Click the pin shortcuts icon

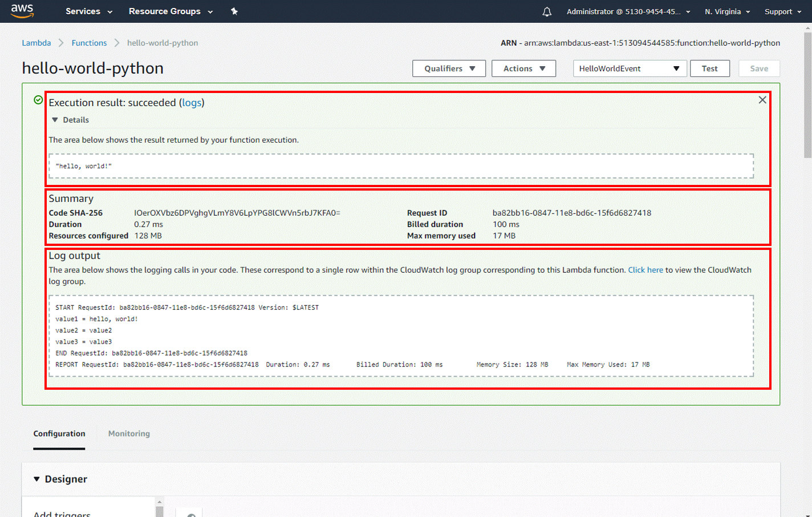click(234, 11)
